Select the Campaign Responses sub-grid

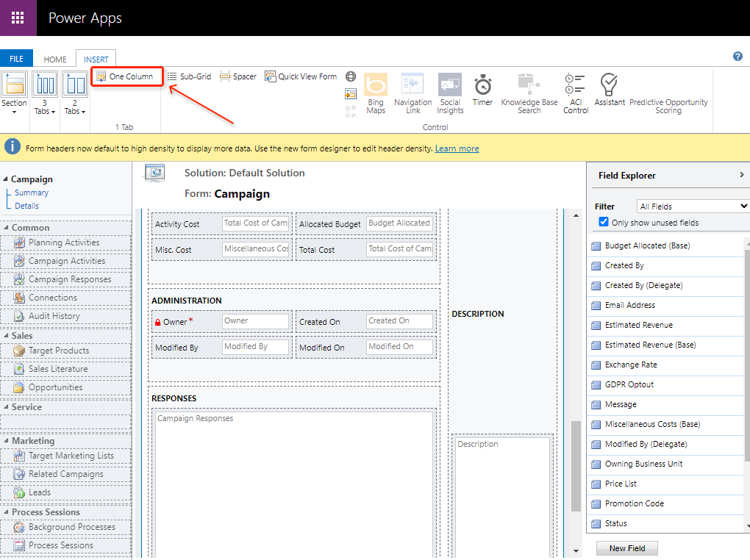tap(293, 483)
